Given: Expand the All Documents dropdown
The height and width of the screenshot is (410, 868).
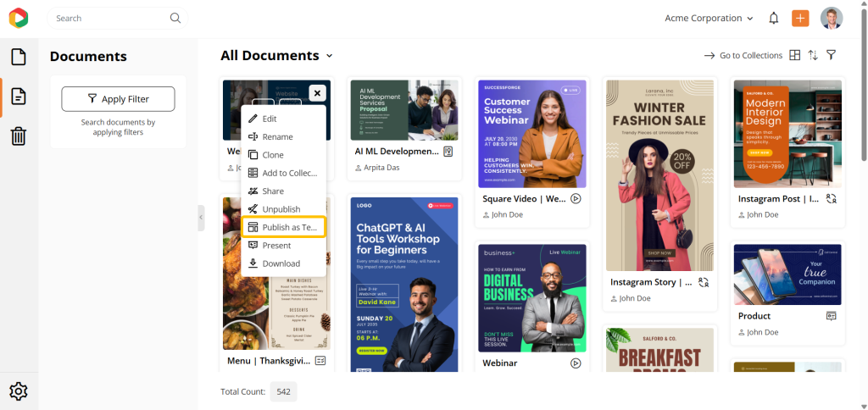Looking at the screenshot, I should (x=329, y=56).
